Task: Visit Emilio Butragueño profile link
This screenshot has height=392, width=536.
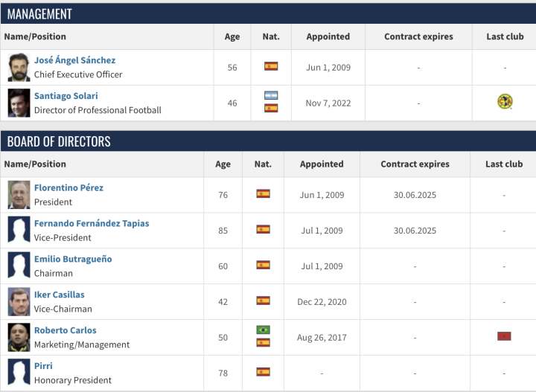Action: pyautogui.click(x=73, y=259)
